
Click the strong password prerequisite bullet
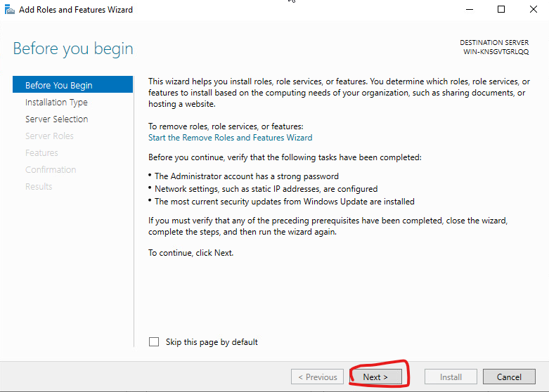pos(247,176)
